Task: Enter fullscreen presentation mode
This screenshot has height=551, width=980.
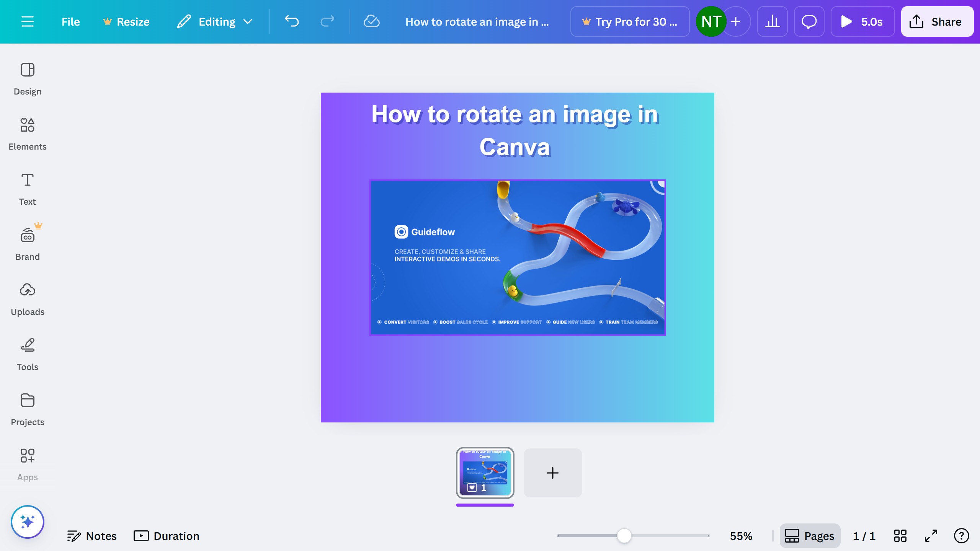Action: [931, 536]
